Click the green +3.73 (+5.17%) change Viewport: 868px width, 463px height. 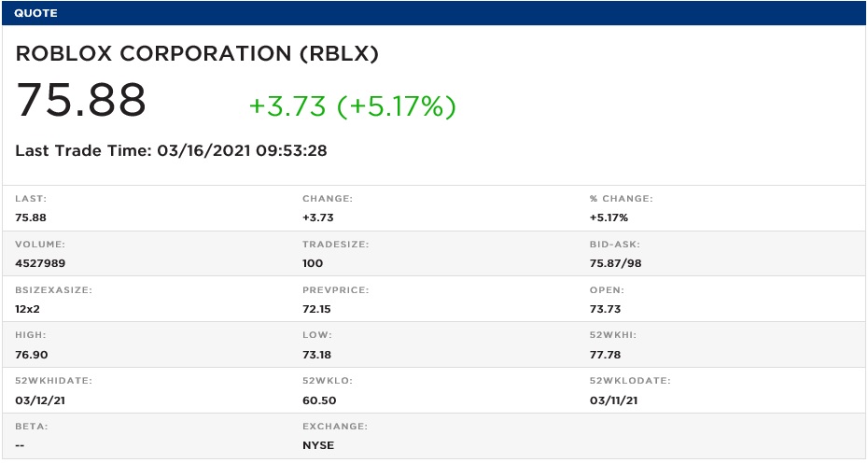353,105
